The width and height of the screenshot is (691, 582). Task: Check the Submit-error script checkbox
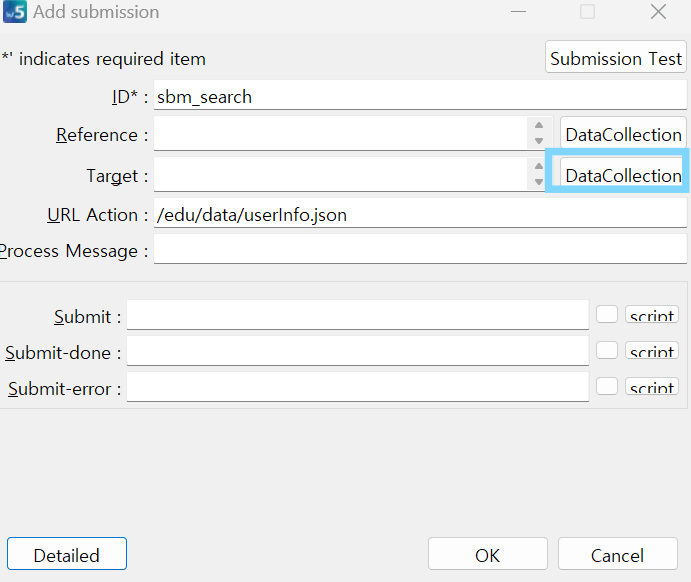point(607,386)
